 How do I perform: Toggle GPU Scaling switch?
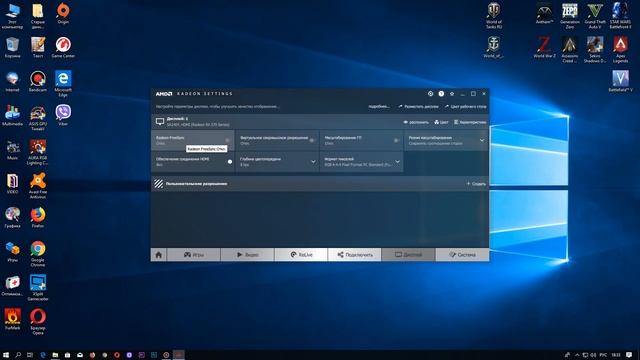point(396,140)
